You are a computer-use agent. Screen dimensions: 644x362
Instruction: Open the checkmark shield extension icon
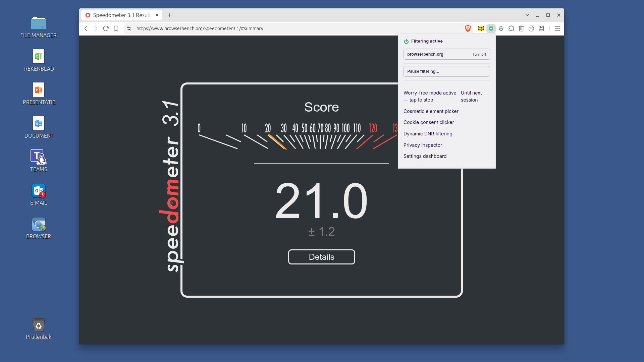click(x=501, y=28)
